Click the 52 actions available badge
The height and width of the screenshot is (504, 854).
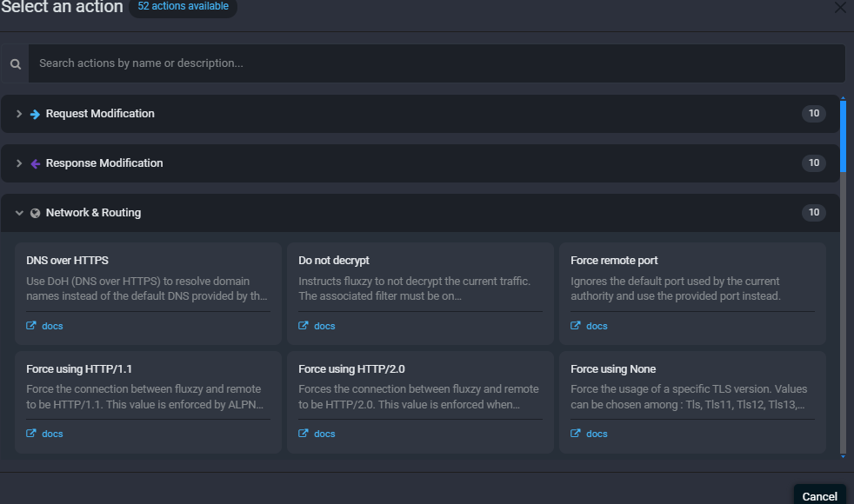[183, 7]
